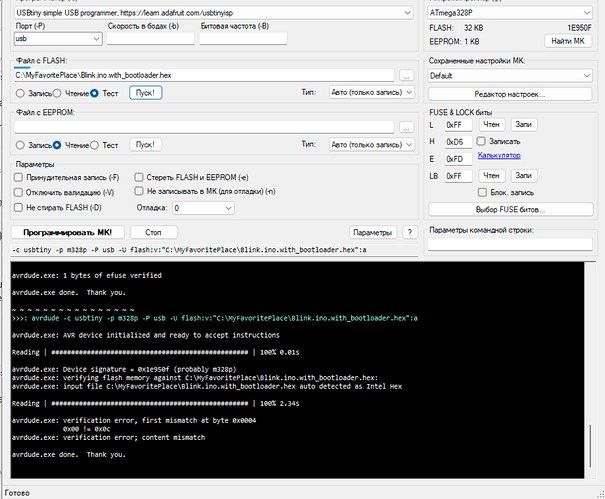Open EEPROM file type dropdown Авто
The width and height of the screenshot is (605, 499).
point(372,145)
